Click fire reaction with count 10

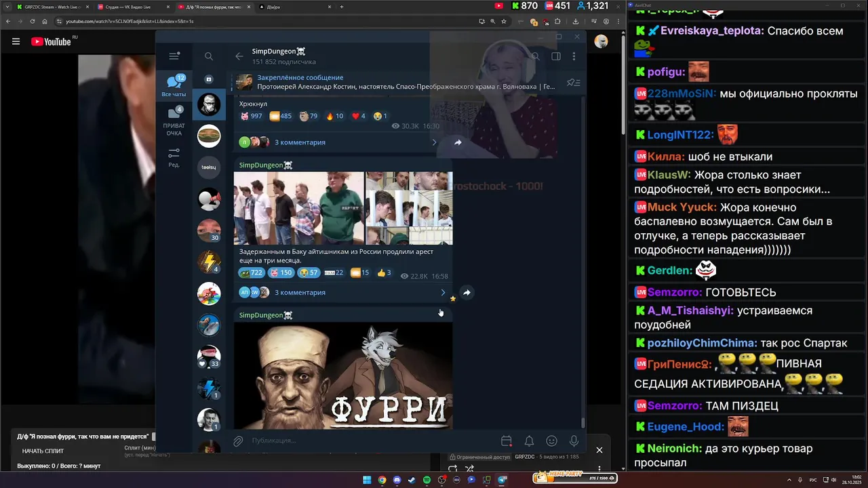[x=335, y=116]
